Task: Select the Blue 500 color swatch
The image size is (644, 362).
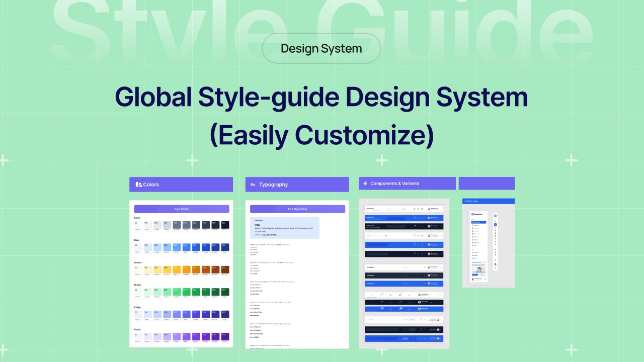Action: (x=186, y=247)
